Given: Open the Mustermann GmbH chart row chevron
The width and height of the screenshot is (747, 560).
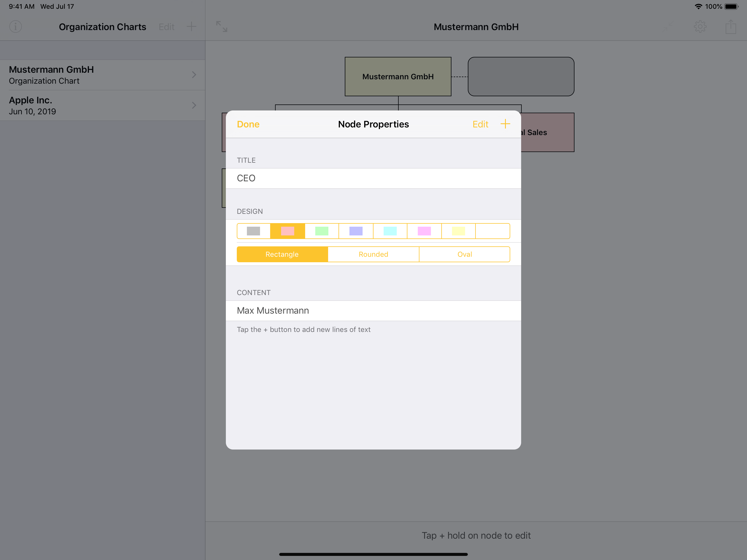Looking at the screenshot, I should click(x=194, y=75).
